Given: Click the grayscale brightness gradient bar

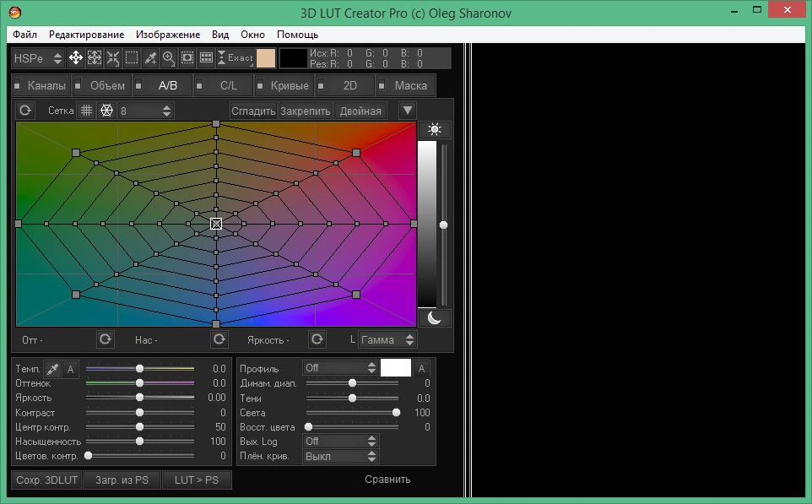Looking at the screenshot, I should pos(427,224).
